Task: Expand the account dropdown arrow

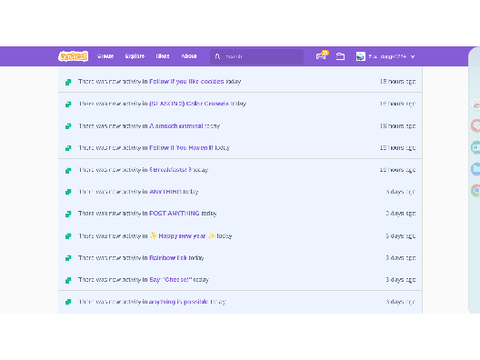Action: [413, 57]
